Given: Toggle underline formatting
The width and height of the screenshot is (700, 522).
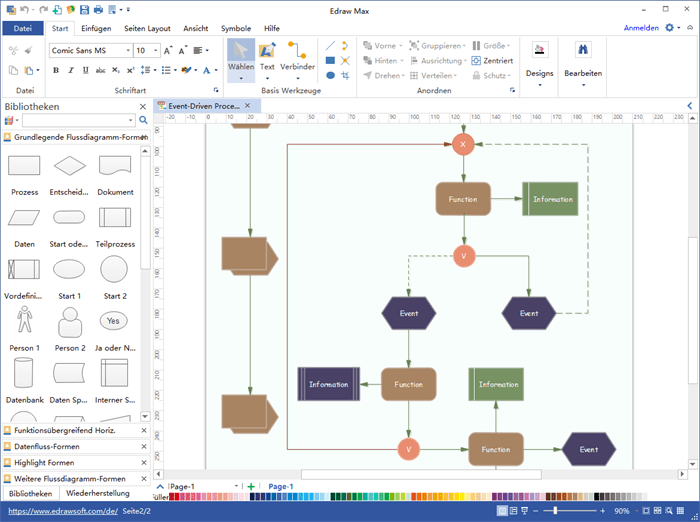Looking at the screenshot, I should (85, 70).
